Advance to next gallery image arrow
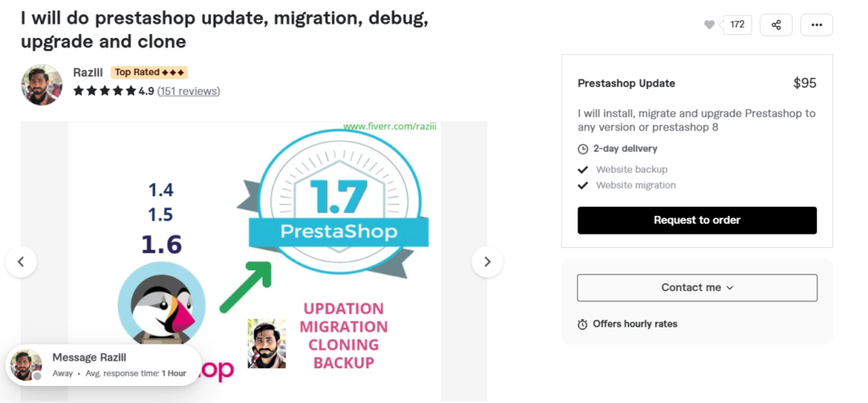The height and width of the screenshot is (403, 868). [487, 262]
